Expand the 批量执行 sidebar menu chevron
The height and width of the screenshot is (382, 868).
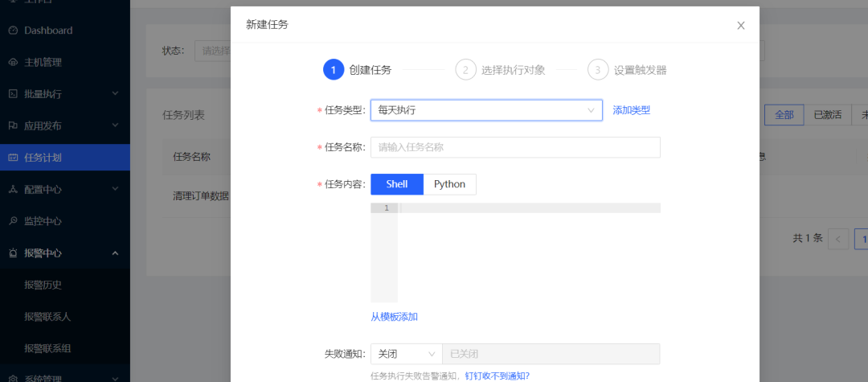pos(115,93)
